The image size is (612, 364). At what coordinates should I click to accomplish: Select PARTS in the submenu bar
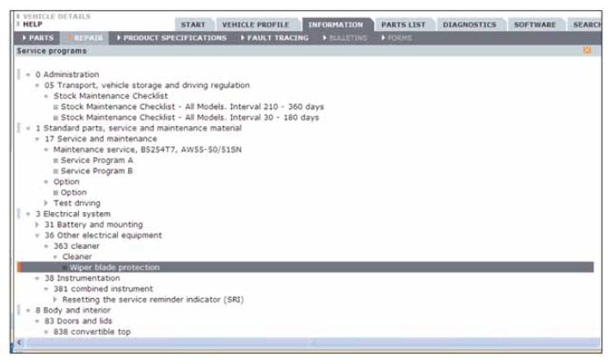pyautogui.click(x=38, y=38)
